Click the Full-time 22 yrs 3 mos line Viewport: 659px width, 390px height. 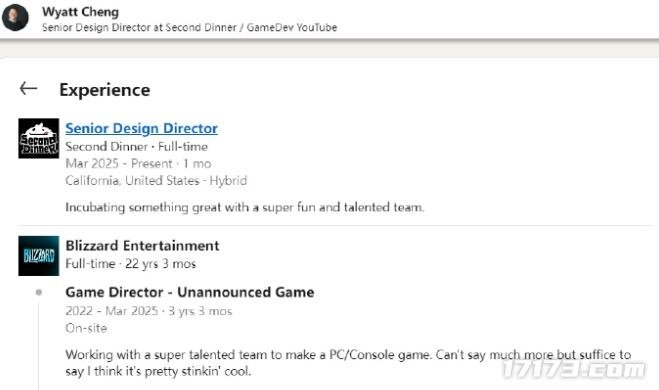131,264
